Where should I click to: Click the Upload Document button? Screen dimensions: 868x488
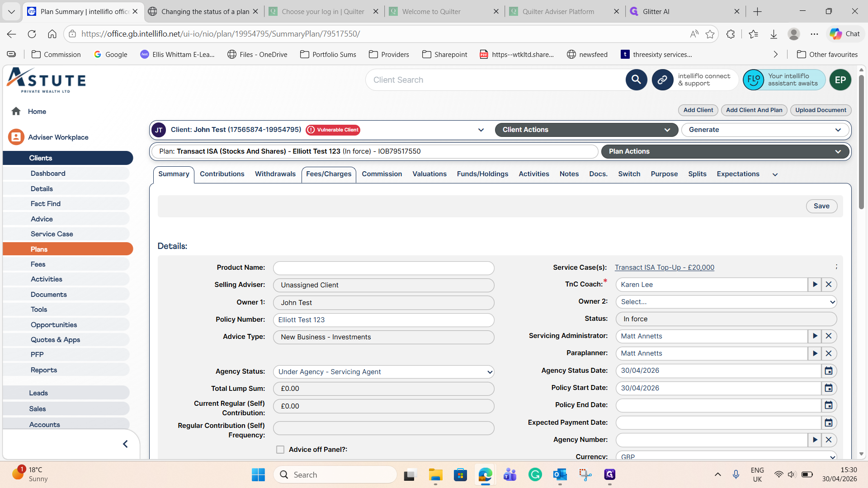click(821, 110)
